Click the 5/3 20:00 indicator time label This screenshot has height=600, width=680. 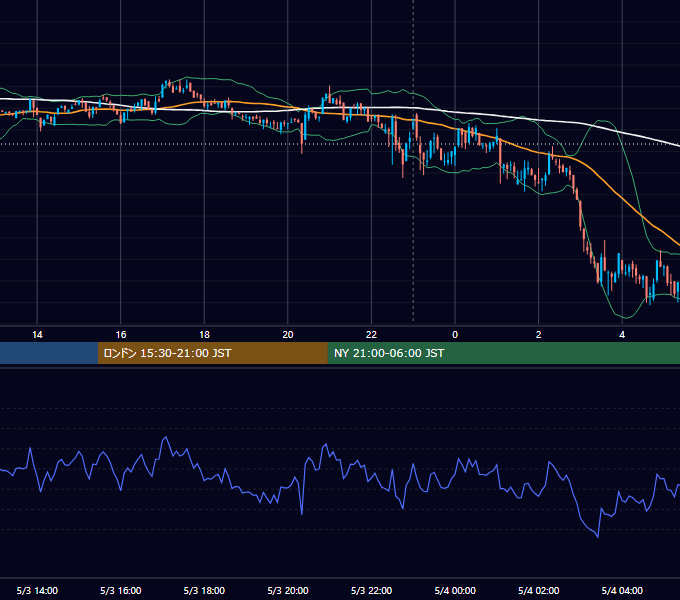(288, 590)
